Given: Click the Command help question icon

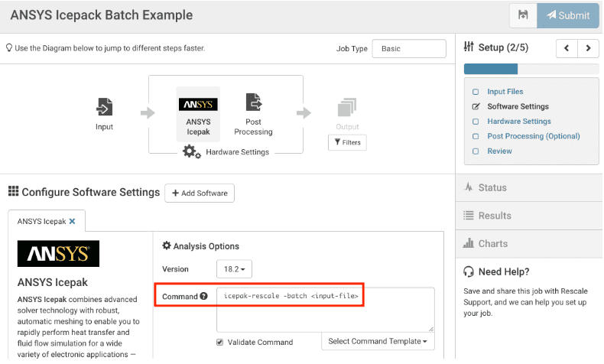Looking at the screenshot, I should pyautogui.click(x=204, y=296).
